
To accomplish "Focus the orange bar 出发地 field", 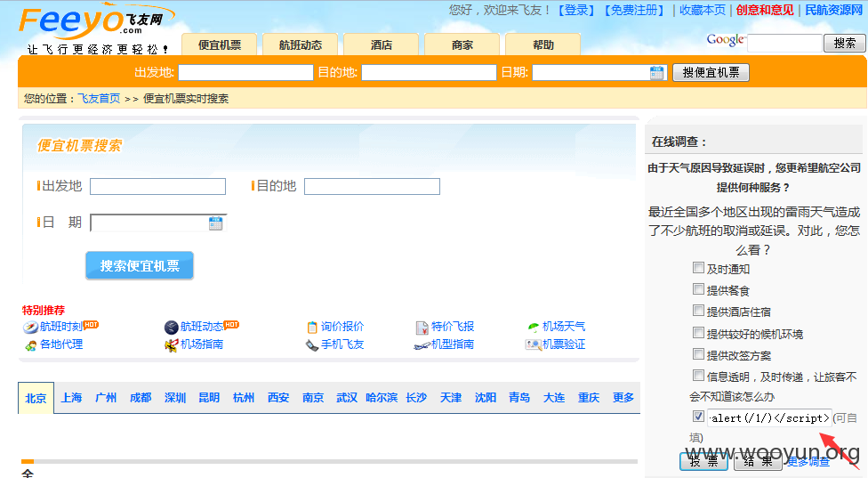I will (245, 73).
